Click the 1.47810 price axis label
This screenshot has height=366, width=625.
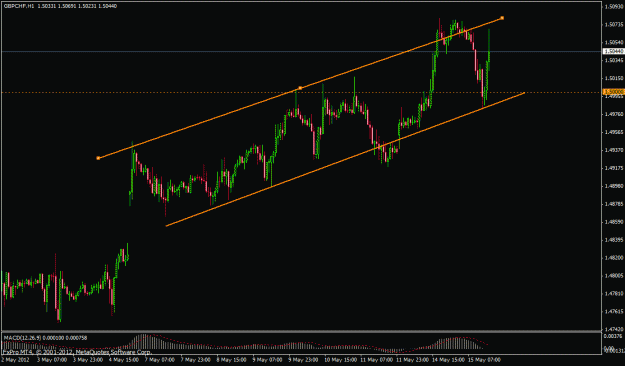coord(614,293)
